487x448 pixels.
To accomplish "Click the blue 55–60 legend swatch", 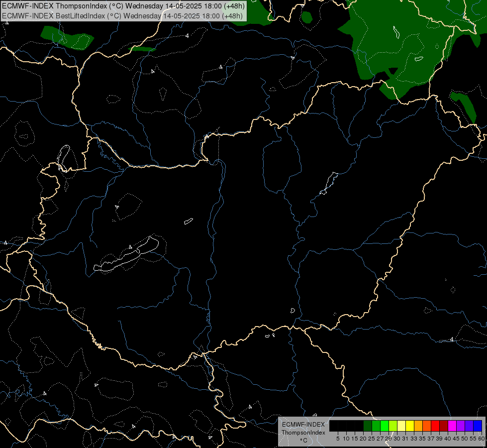I will [478, 426].
